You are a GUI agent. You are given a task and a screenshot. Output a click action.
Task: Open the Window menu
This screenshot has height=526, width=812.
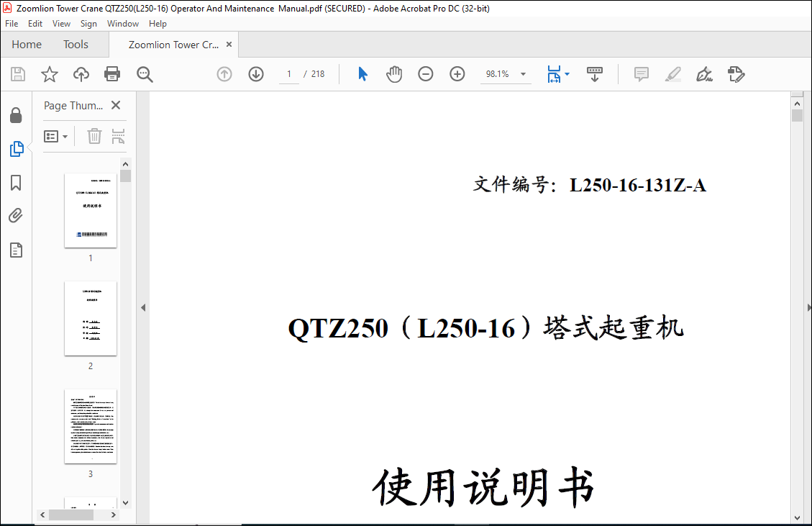(x=123, y=24)
